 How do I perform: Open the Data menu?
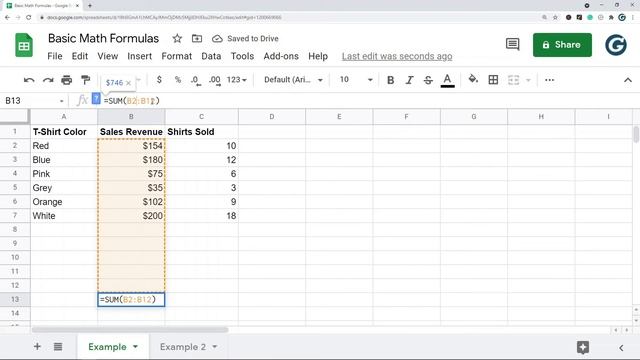click(211, 56)
